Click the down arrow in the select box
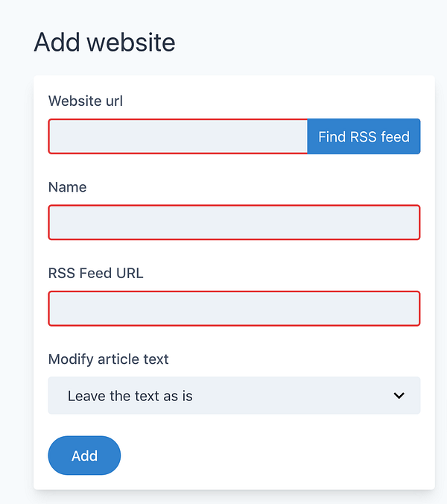The height and width of the screenshot is (504, 447). tap(399, 396)
